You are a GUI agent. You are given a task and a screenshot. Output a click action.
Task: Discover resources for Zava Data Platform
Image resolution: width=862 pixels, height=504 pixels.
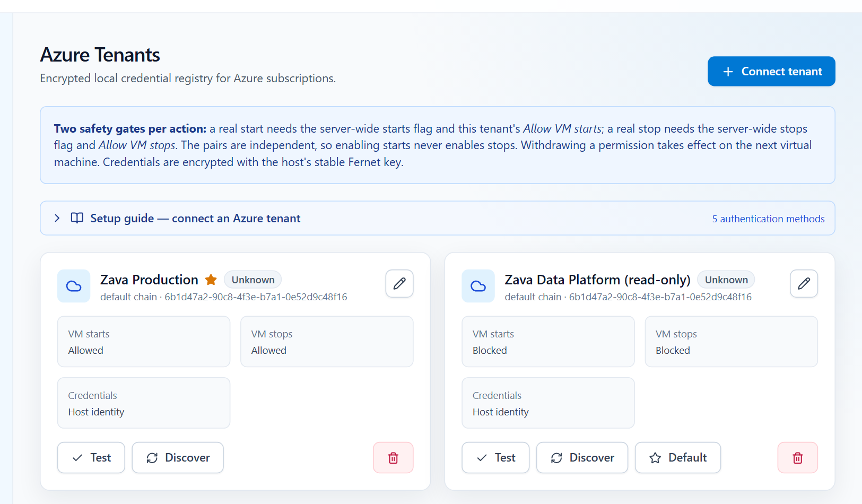pos(582,457)
